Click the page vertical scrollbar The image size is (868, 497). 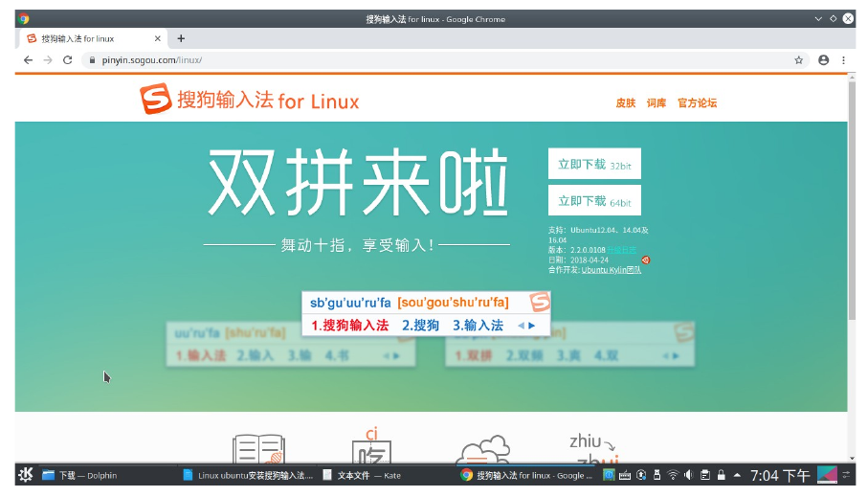point(852,200)
